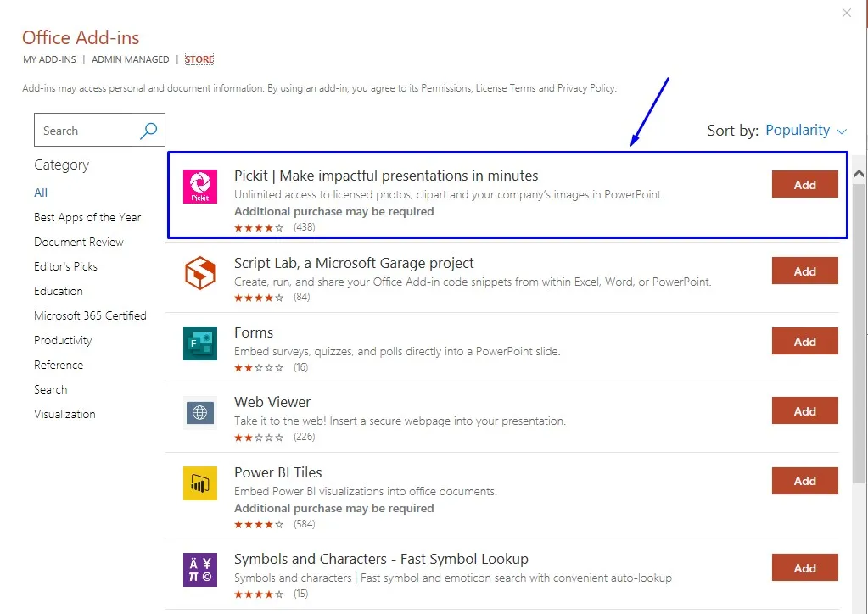Screen dimensions: 868x614
Task: Click the magnifier search icon
Action: coord(148,131)
